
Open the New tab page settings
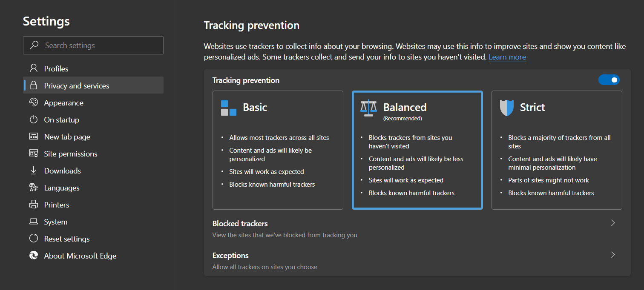[x=67, y=136]
